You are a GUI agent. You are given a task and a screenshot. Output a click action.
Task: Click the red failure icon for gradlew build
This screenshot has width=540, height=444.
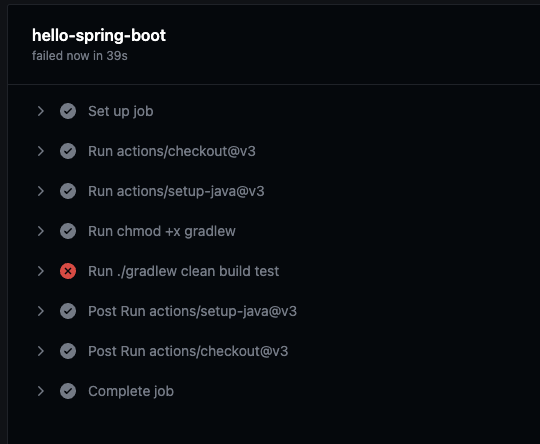(x=68, y=271)
